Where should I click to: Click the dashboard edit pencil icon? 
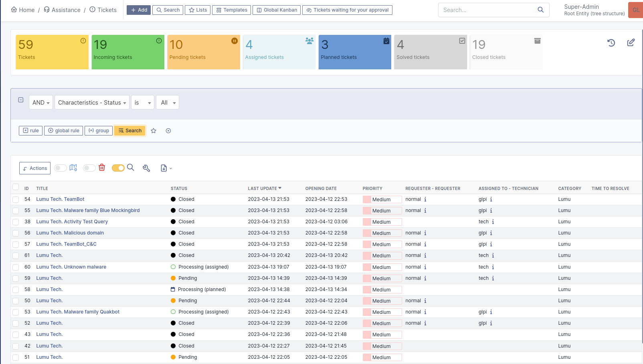[631, 42]
